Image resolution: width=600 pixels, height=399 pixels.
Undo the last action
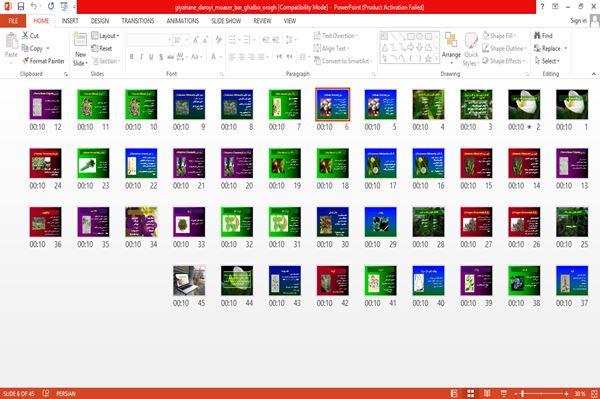coord(34,6)
